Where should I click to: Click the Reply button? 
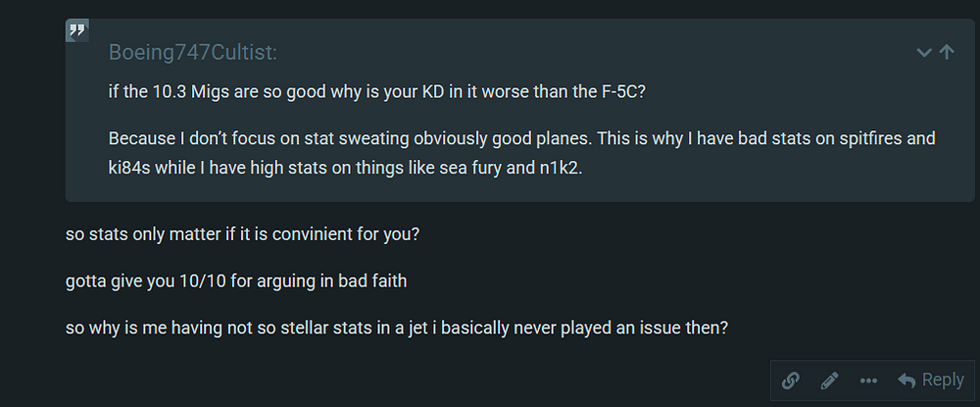click(x=931, y=380)
